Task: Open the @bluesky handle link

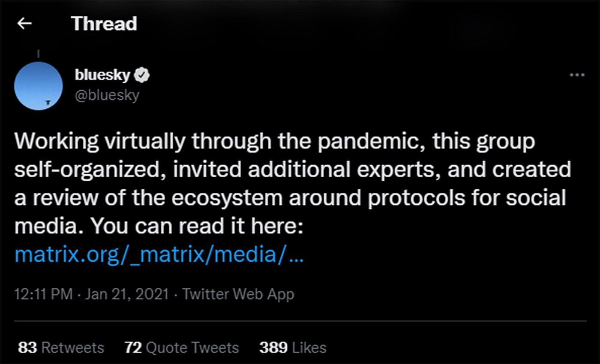Action: tap(107, 95)
